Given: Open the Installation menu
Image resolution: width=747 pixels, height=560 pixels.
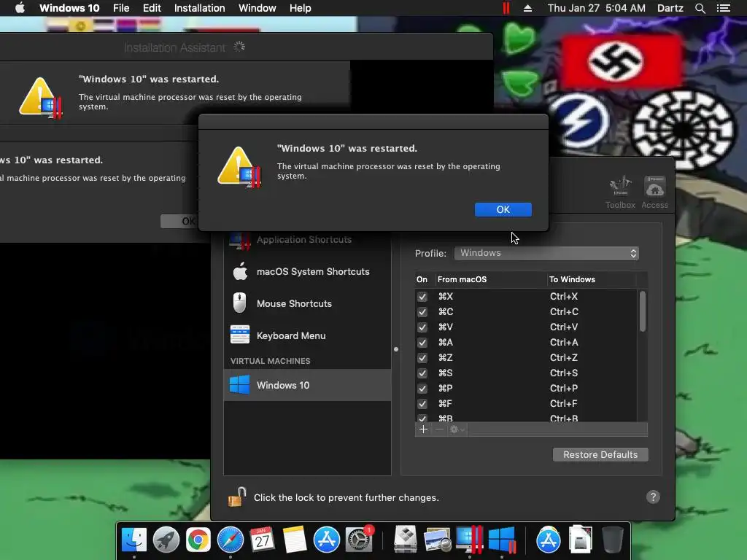Looking at the screenshot, I should point(200,8).
